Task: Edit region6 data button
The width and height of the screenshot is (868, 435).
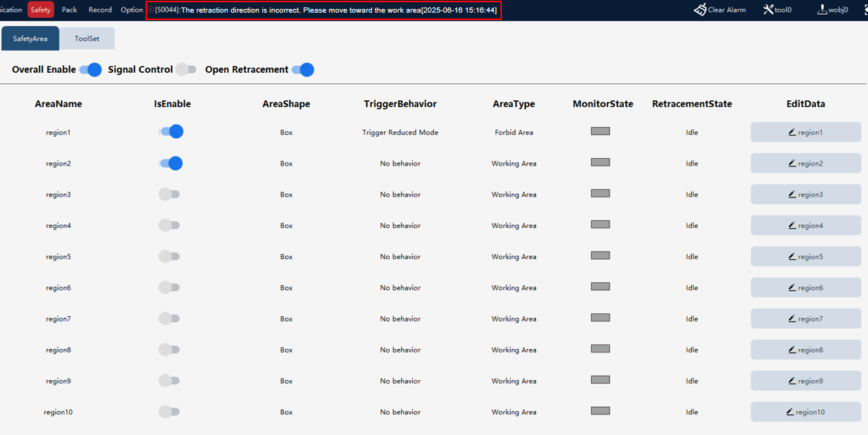Action: coord(806,287)
